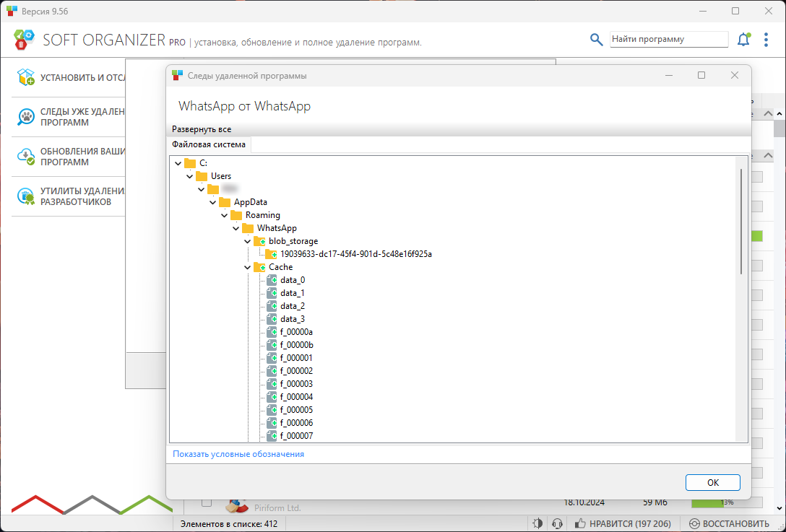The height and width of the screenshot is (532, 786).
Task: Click the main window scroll-down arrow
Action: click(x=779, y=508)
